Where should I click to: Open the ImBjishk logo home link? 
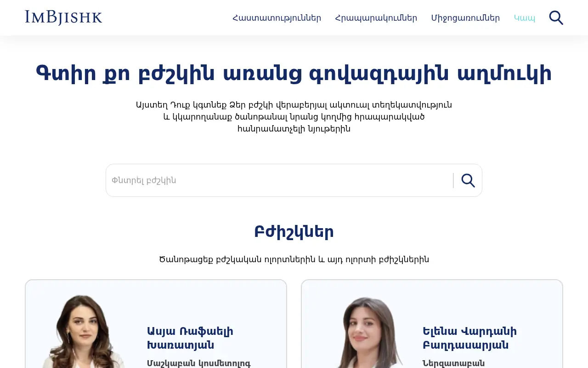tap(63, 17)
